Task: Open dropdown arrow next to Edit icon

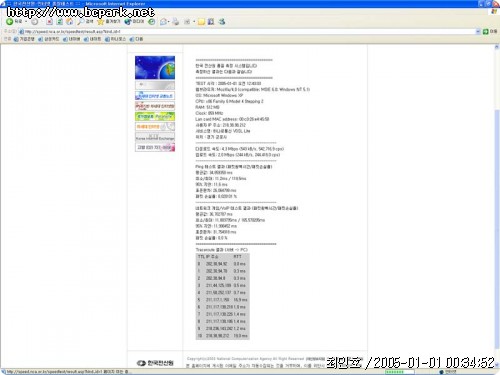Action: point(194,22)
